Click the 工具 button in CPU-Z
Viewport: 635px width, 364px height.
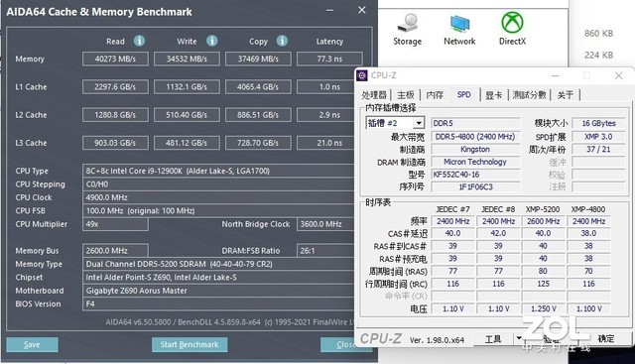coord(493,338)
